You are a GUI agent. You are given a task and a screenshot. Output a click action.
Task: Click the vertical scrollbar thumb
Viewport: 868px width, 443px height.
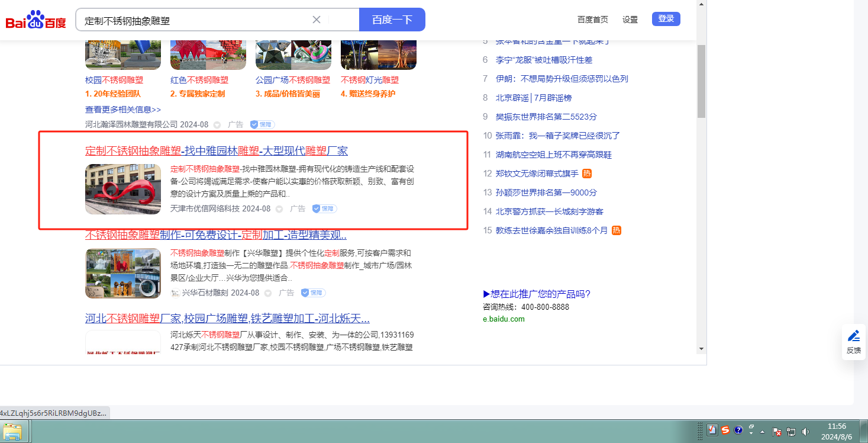click(701, 81)
